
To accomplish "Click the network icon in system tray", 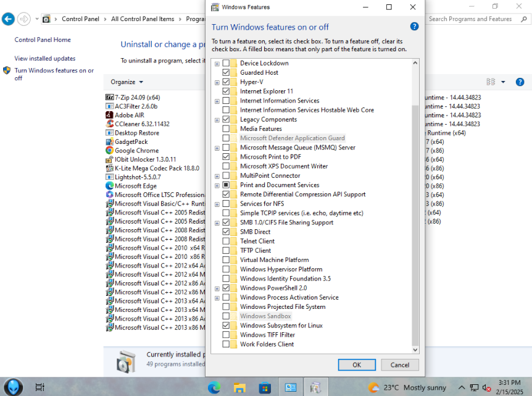I will click(474, 387).
